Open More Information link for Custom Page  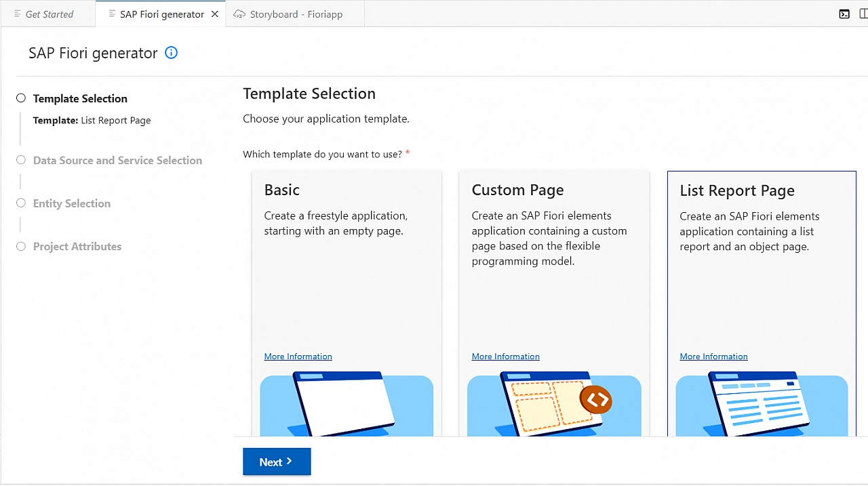point(505,357)
